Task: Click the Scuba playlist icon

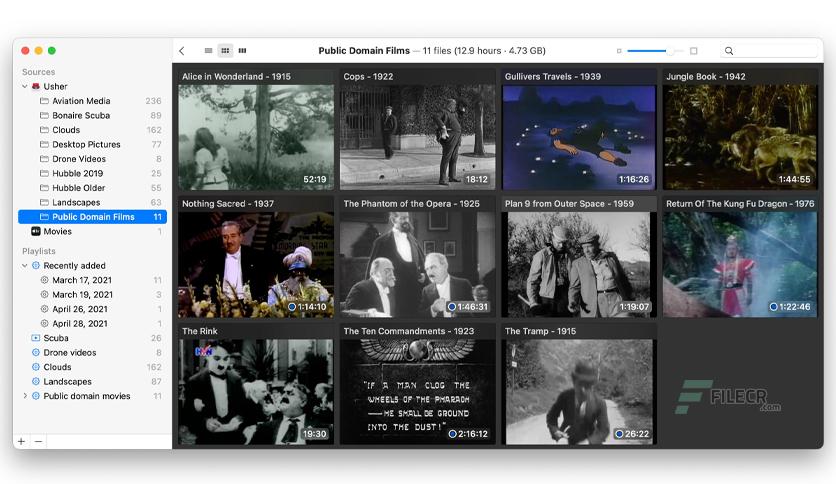Action: 36,338
